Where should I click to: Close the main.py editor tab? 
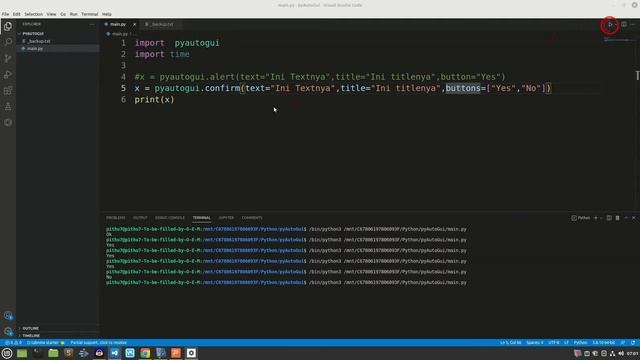pyautogui.click(x=134, y=24)
